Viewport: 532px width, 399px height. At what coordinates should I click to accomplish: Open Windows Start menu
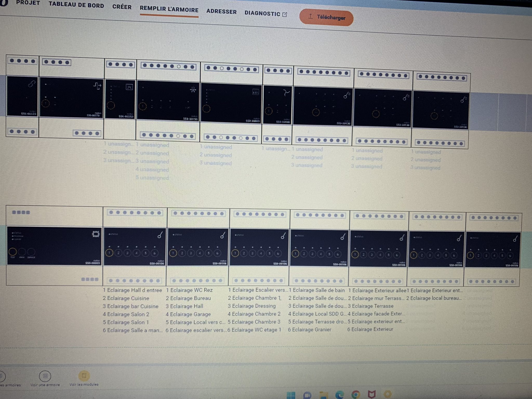[291, 395]
